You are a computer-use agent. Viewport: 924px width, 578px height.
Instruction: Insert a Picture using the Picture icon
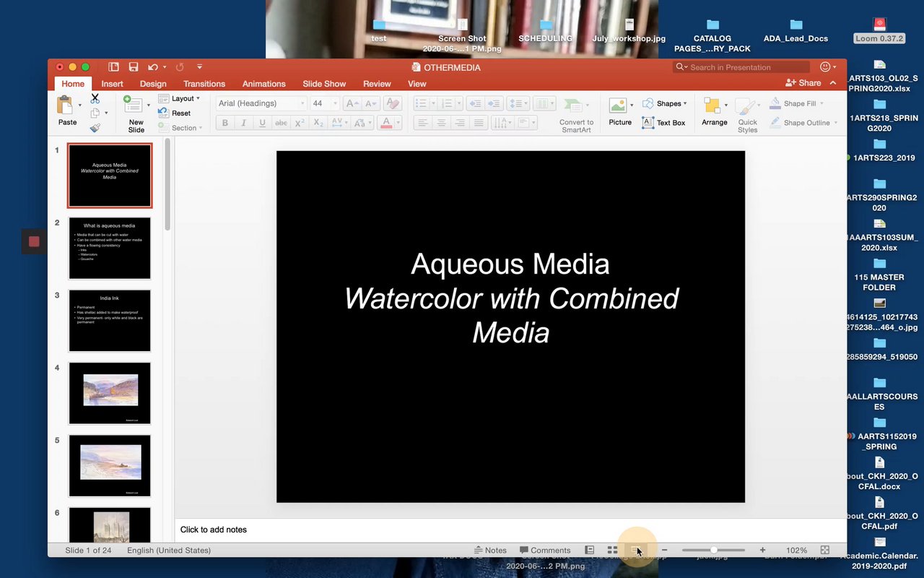click(x=617, y=105)
